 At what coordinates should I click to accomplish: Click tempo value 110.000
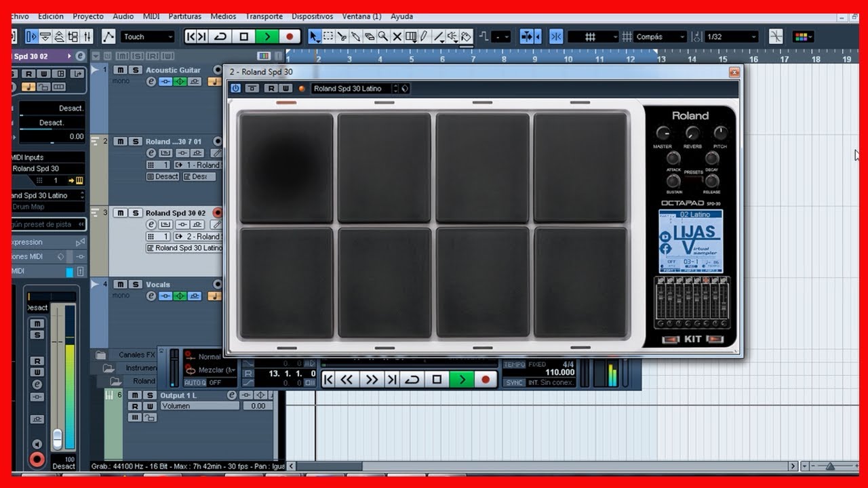tap(560, 372)
